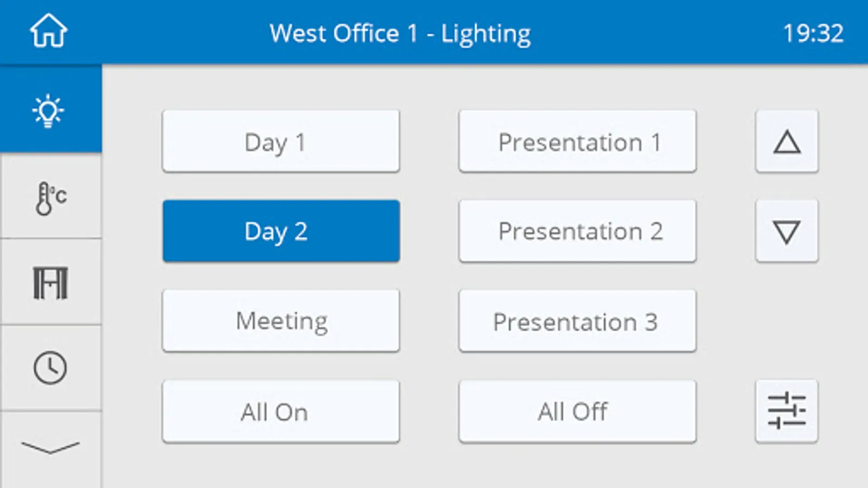Open the clock schedule sidebar icon
Screen dimensions: 868x488
(50, 368)
